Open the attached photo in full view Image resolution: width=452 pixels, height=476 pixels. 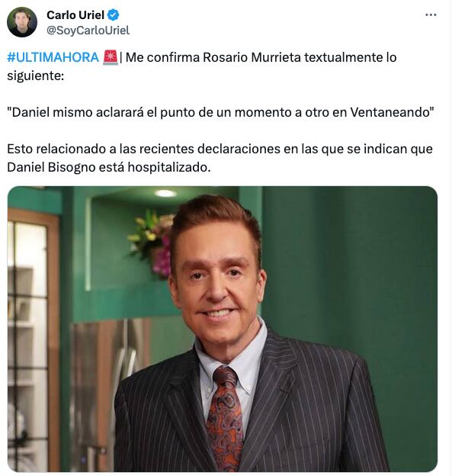pos(223,329)
